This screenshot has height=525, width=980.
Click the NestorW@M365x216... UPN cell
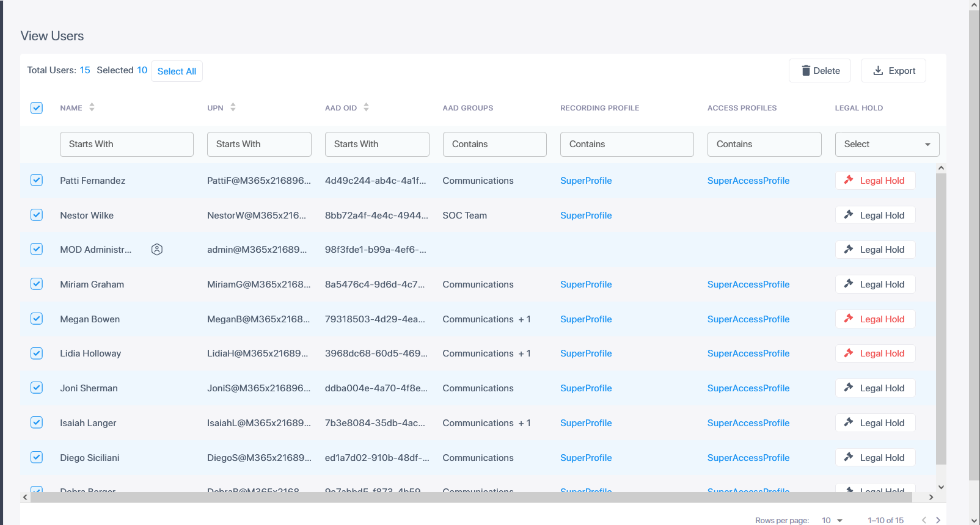pyautogui.click(x=257, y=215)
